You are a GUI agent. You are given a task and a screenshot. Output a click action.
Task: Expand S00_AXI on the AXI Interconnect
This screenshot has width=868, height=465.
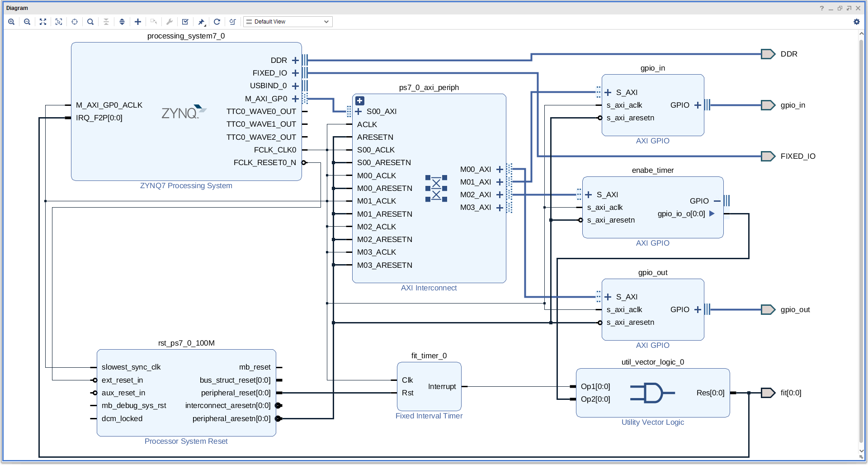[359, 111]
